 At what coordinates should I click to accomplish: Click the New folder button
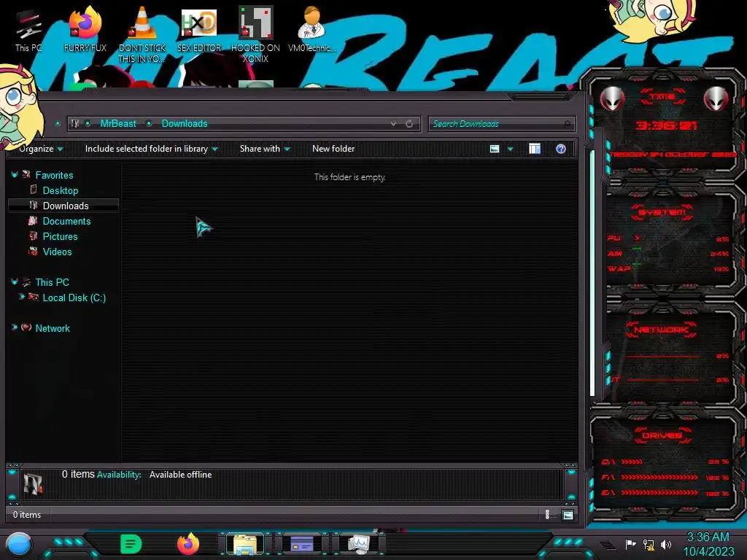tap(333, 149)
